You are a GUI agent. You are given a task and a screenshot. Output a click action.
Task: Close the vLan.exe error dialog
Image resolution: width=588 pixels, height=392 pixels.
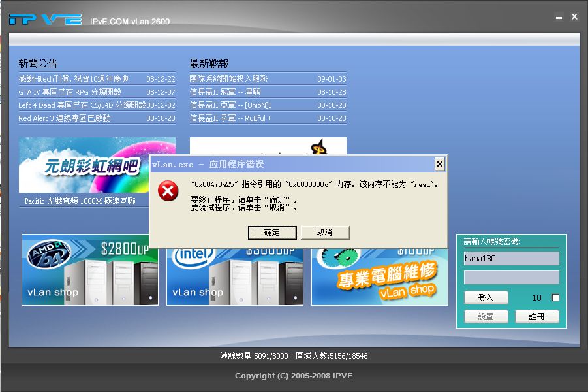(x=439, y=164)
